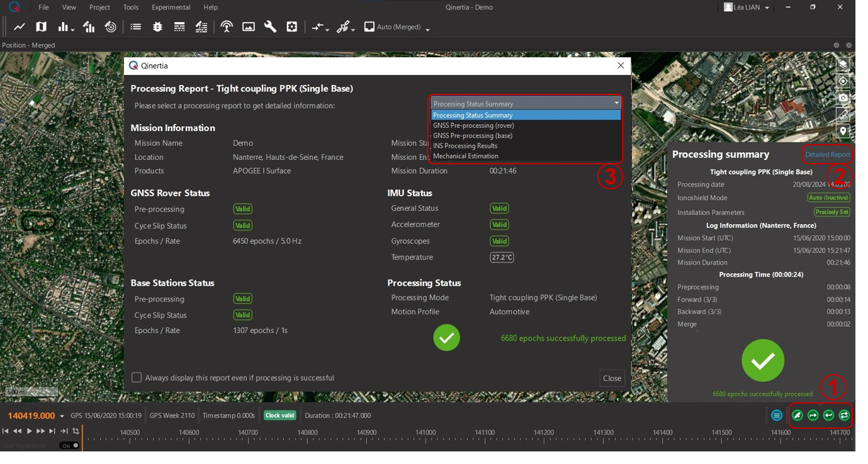This screenshot has width=868, height=464.
Task: Toggle the loop playback icon
Action: 76,431
